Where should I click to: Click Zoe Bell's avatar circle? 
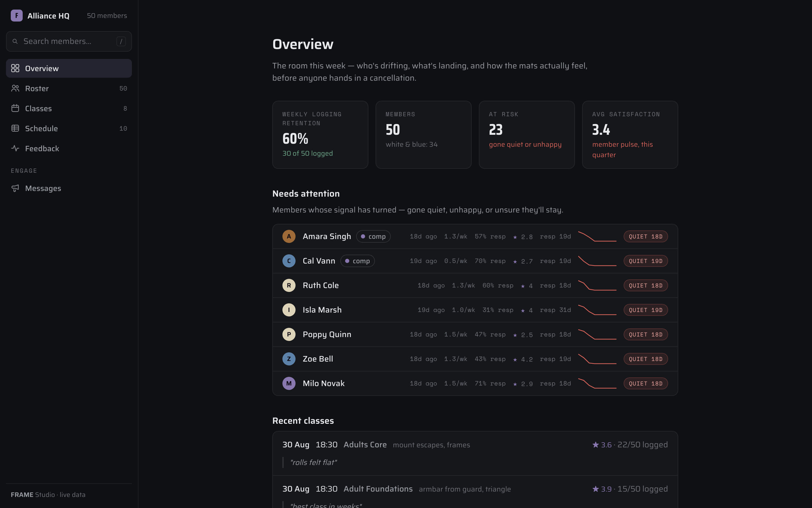tap(289, 359)
